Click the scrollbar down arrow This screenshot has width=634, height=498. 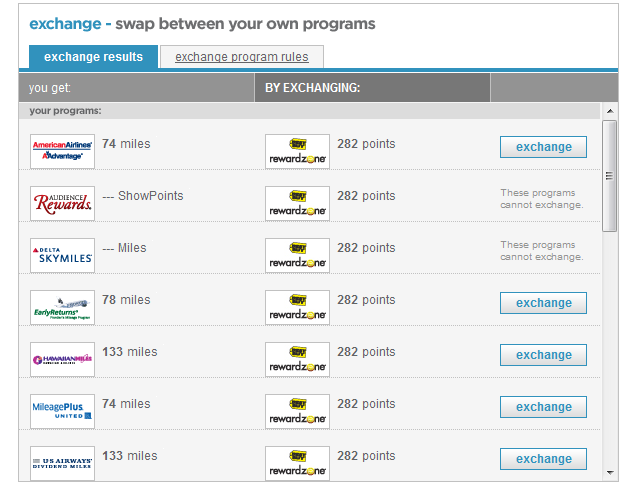[x=610, y=472]
